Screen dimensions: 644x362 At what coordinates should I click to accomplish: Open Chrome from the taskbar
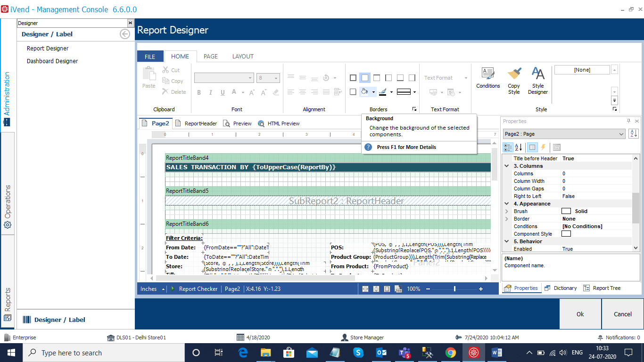coord(451,353)
